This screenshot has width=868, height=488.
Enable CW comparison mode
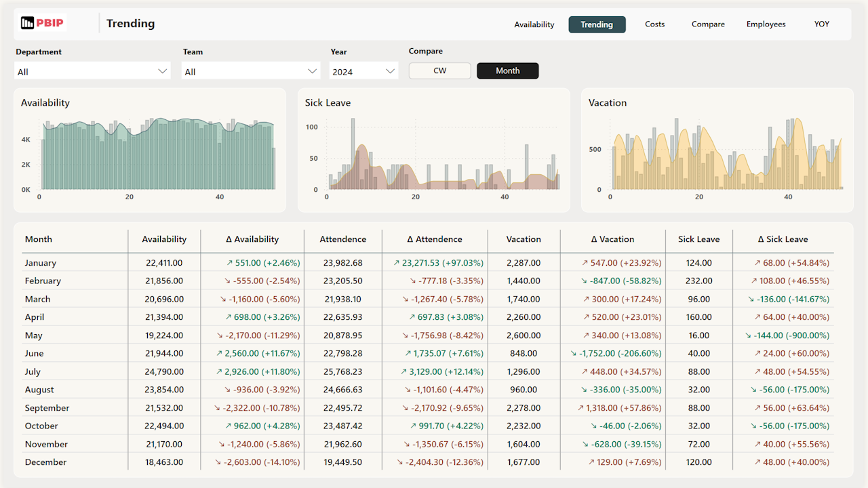pos(439,70)
